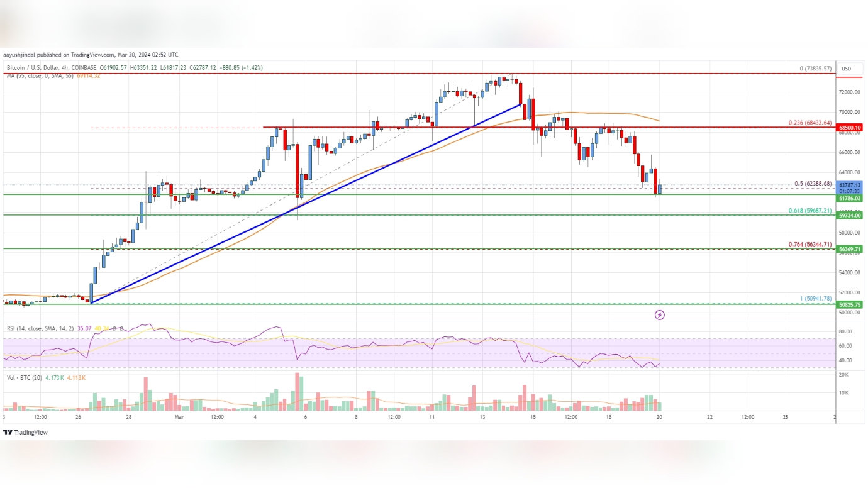Click the TradingView logo at bottom left
This screenshot has height=488, width=868.
pos(25,433)
